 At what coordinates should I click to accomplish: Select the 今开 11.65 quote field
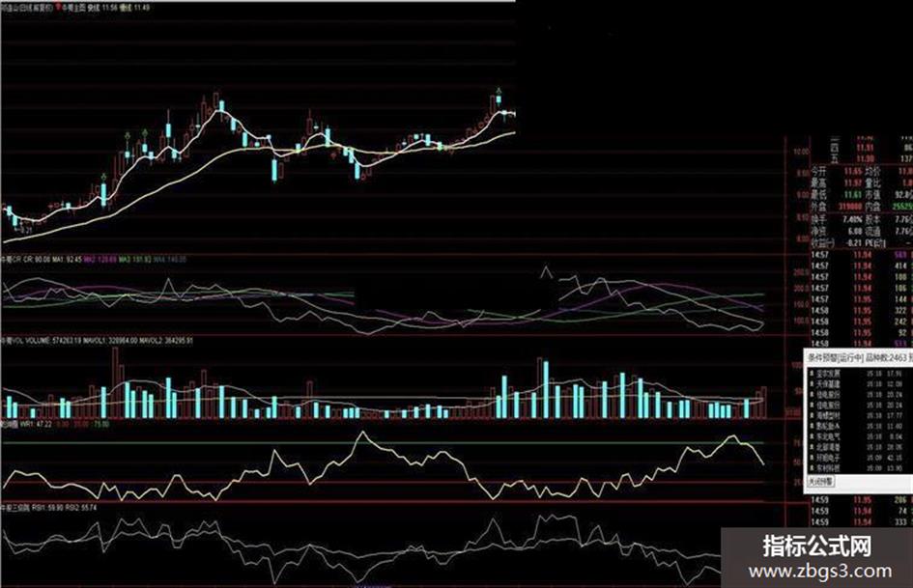pyautogui.click(x=838, y=172)
